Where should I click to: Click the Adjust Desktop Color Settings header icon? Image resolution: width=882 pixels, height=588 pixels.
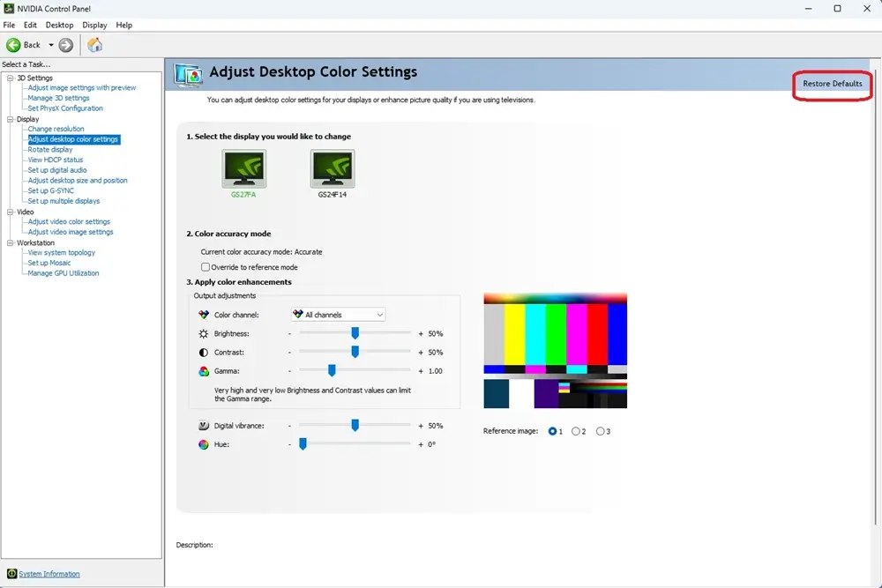tap(188, 75)
